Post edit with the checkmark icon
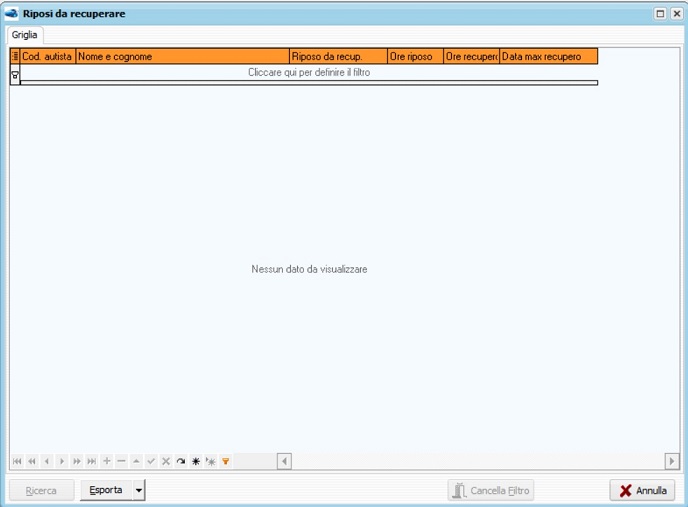The width and height of the screenshot is (688, 507). [151, 461]
